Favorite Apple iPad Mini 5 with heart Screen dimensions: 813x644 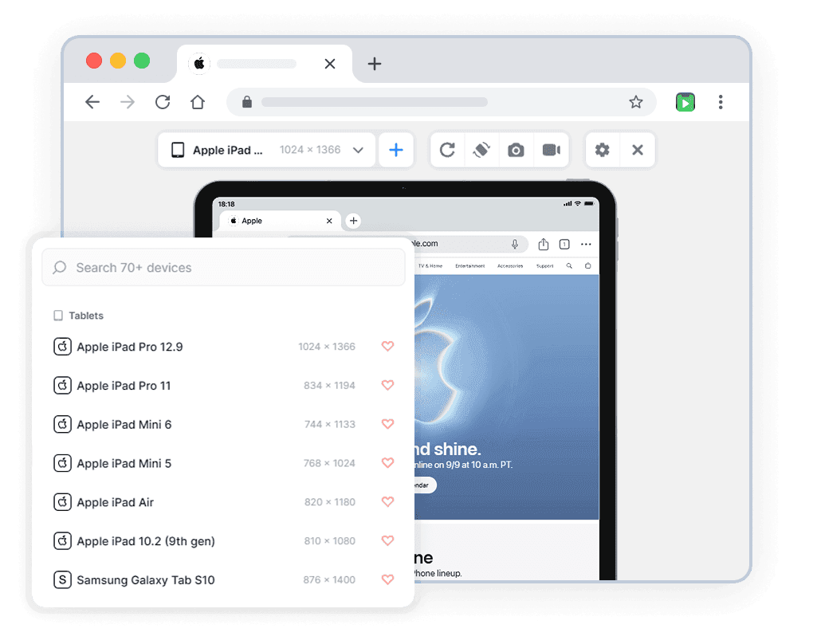[x=388, y=462]
